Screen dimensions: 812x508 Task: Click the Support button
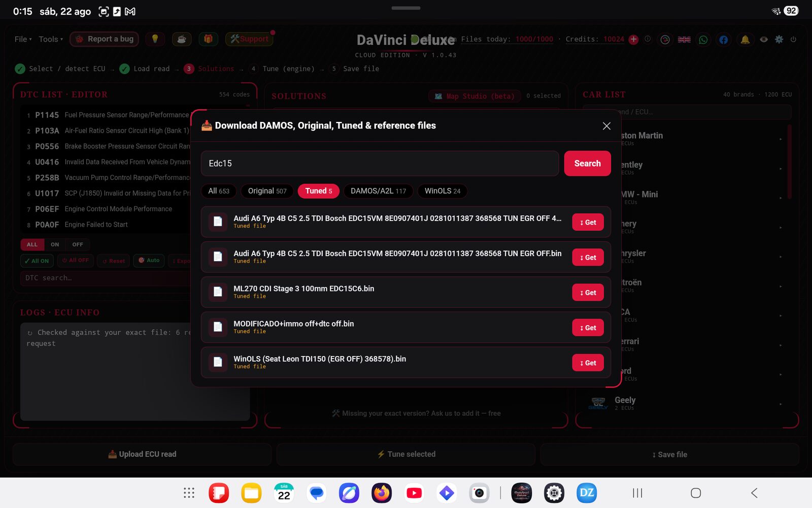pos(249,39)
